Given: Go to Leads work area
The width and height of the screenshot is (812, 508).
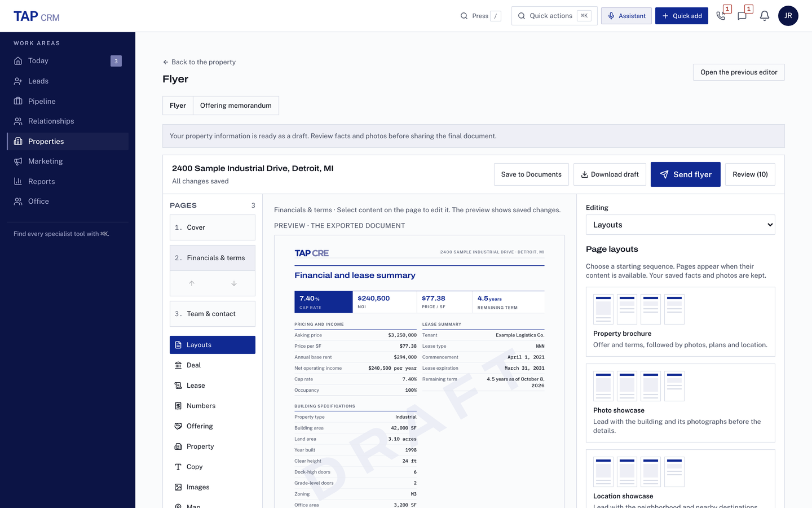Looking at the screenshot, I should pos(68,81).
